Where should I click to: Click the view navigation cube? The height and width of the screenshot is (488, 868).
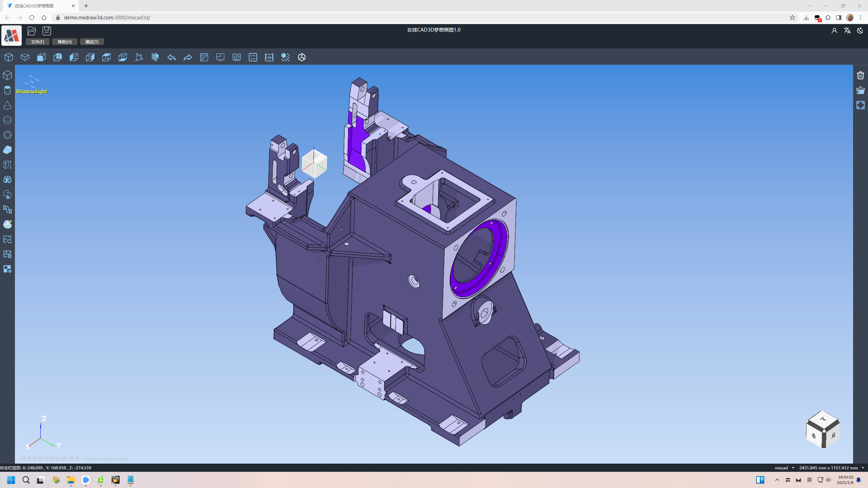[x=823, y=429]
